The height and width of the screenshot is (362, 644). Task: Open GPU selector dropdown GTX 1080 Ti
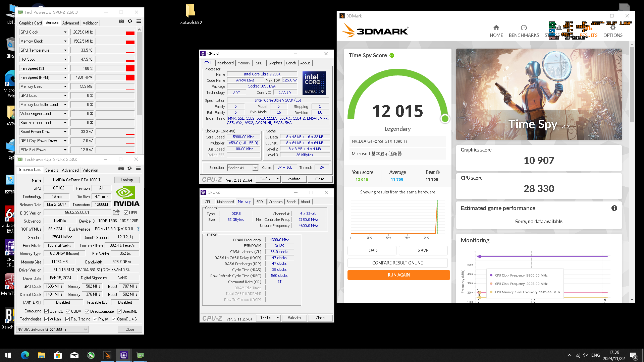click(52, 329)
